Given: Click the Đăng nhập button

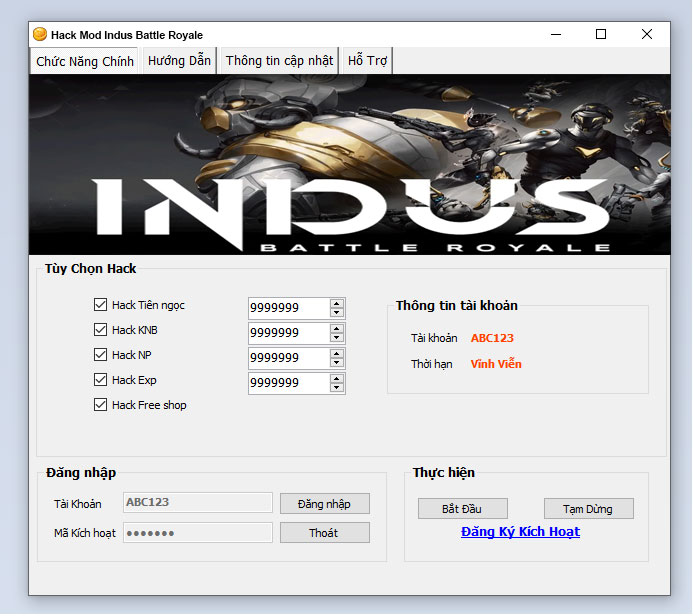Looking at the screenshot, I should (x=325, y=504).
